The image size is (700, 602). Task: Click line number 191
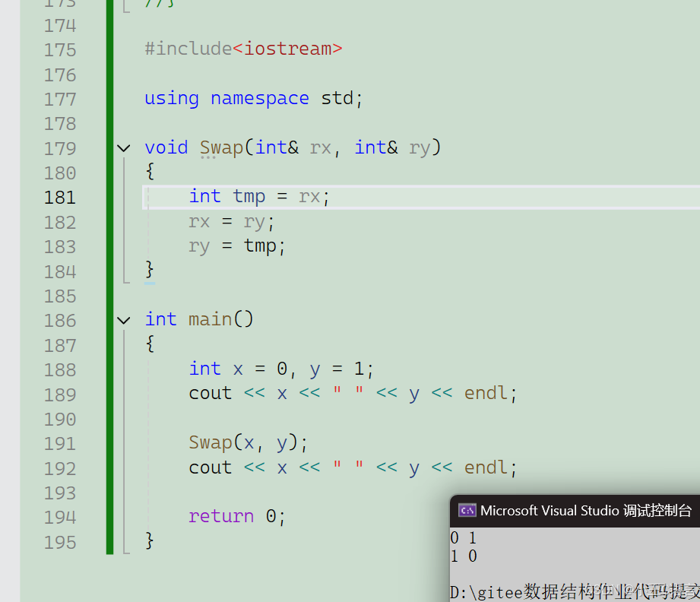pos(60,444)
